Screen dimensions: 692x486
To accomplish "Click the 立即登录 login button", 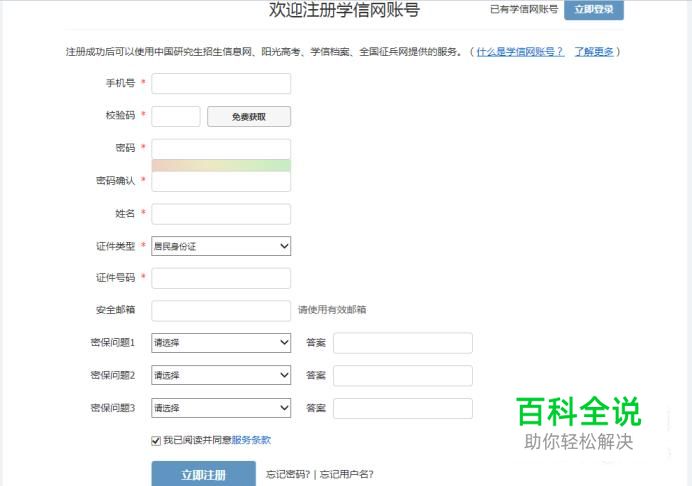I will coord(594,10).
